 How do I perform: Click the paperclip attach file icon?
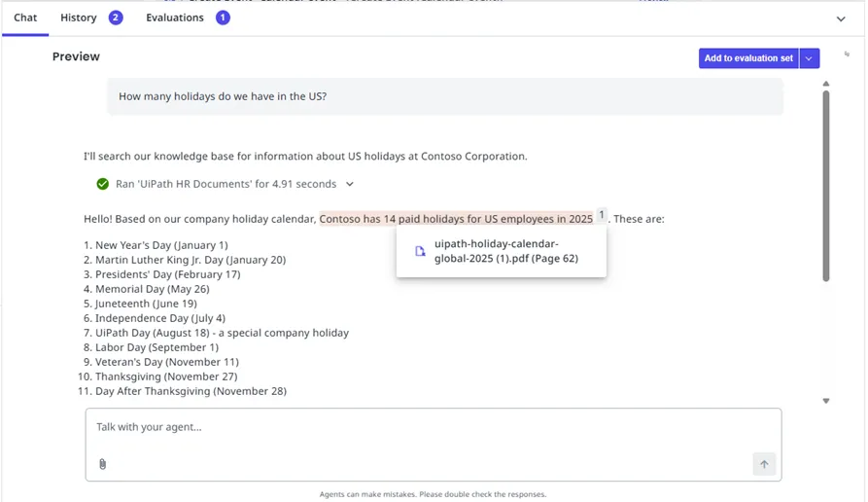pyautogui.click(x=102, y=464)
